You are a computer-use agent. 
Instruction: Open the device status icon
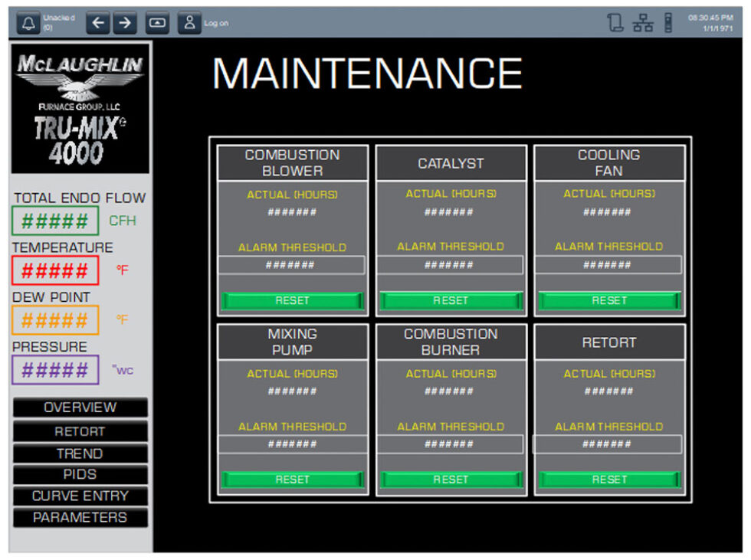click(615, 23)
